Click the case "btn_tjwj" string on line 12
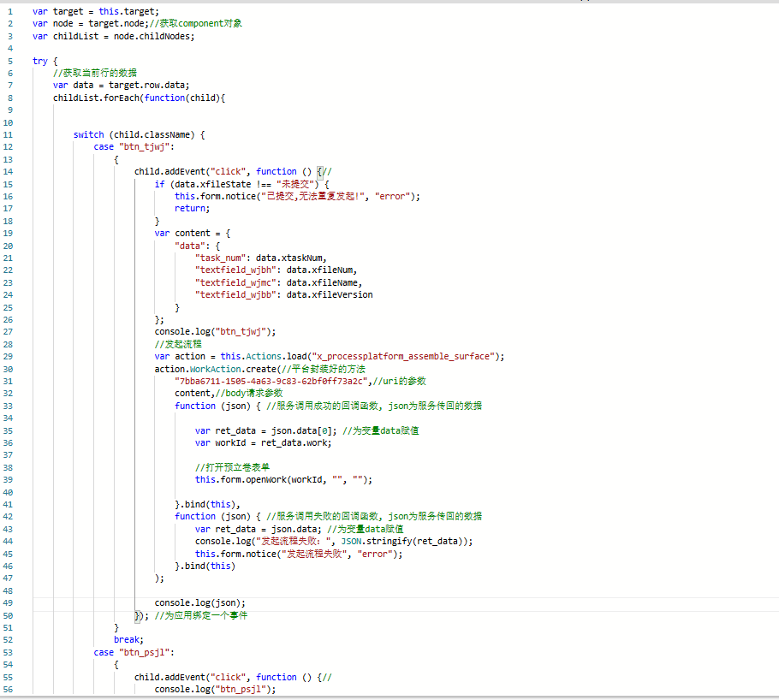The image size is (779, 700). pos(146,147)
